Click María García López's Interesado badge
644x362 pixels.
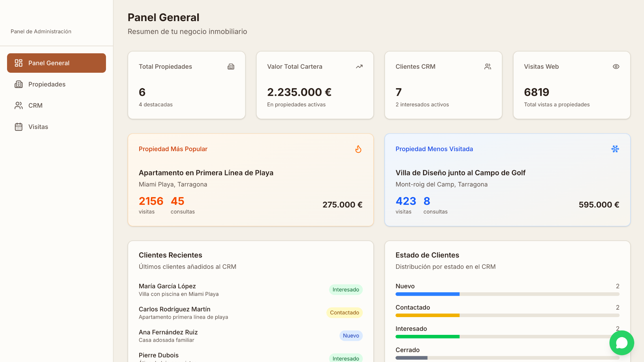(x=345, y=290)
